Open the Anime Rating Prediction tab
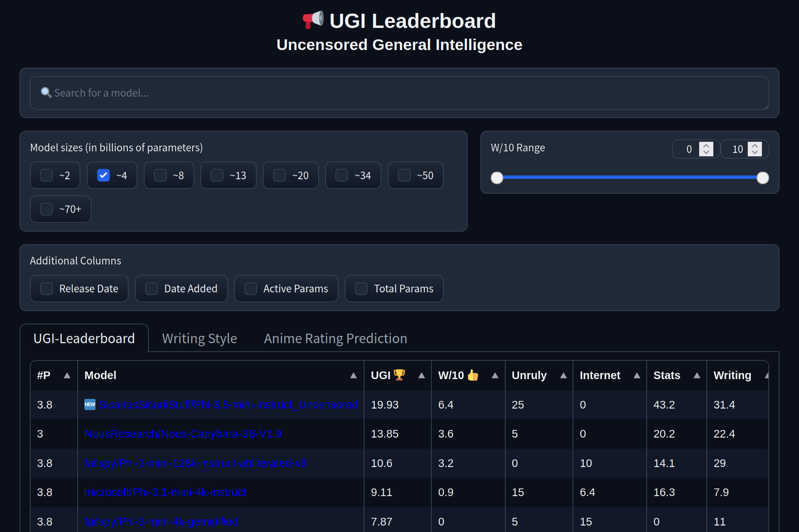 pos(335,338)
